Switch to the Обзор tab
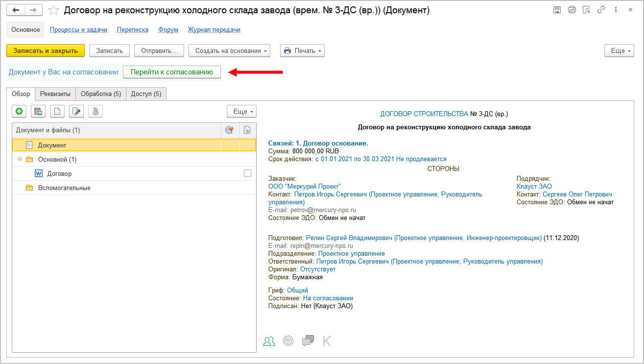The width and height of the screenshot is (644, 364). coord(21,94)
